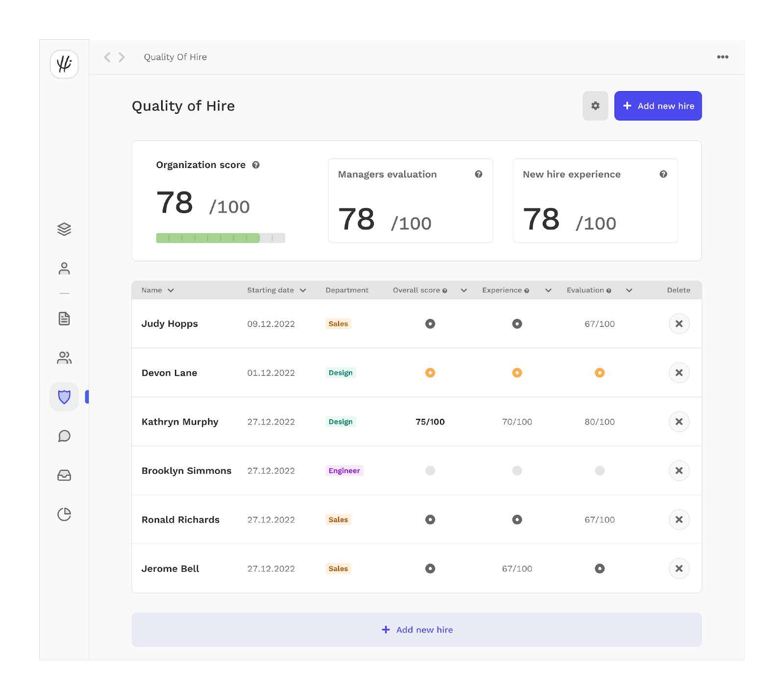
Task: Toggle Brooklyn Simmons experience indicator
Action: [x=516, y=470]
